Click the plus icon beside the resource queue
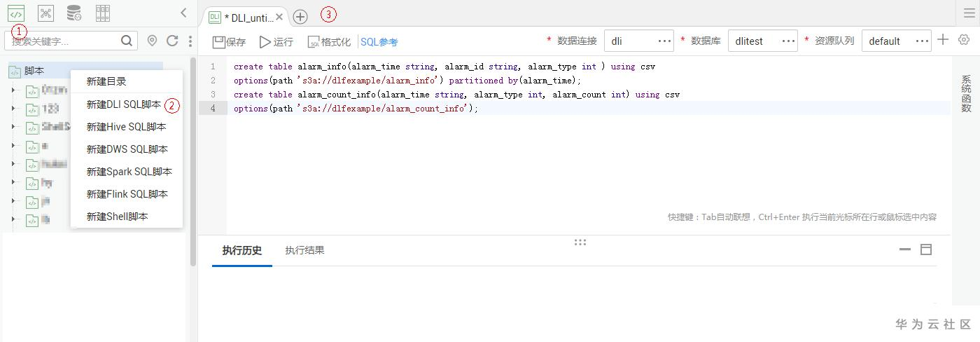 coord(943,40)
